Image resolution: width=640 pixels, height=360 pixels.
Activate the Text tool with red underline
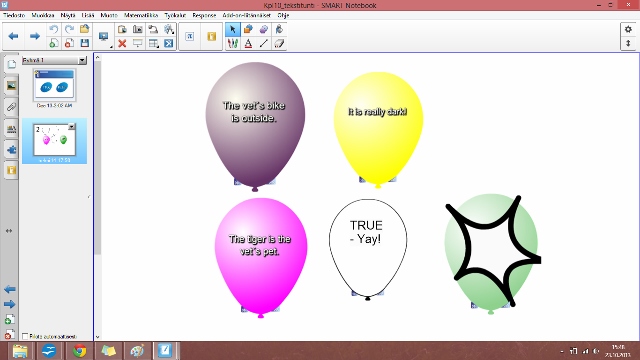click(248, 43)
